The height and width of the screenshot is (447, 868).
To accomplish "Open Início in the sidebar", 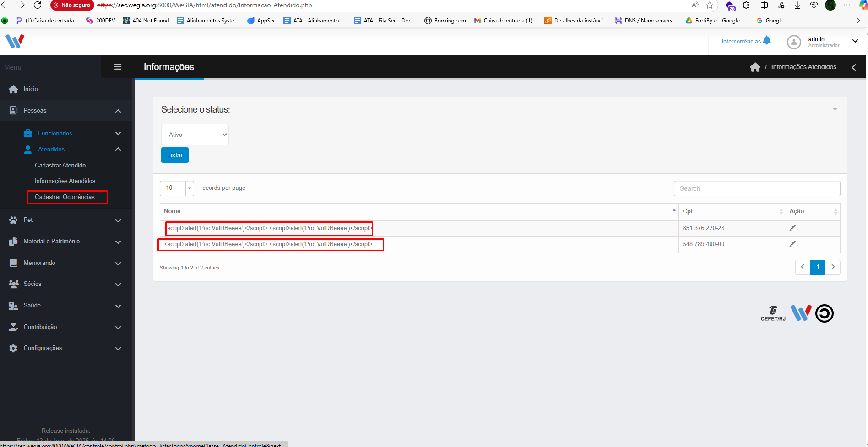I will click(31, 89).
